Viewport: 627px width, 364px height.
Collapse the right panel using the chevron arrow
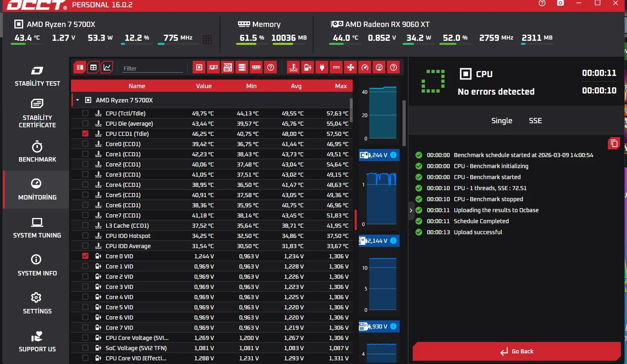tap(411, 210)
